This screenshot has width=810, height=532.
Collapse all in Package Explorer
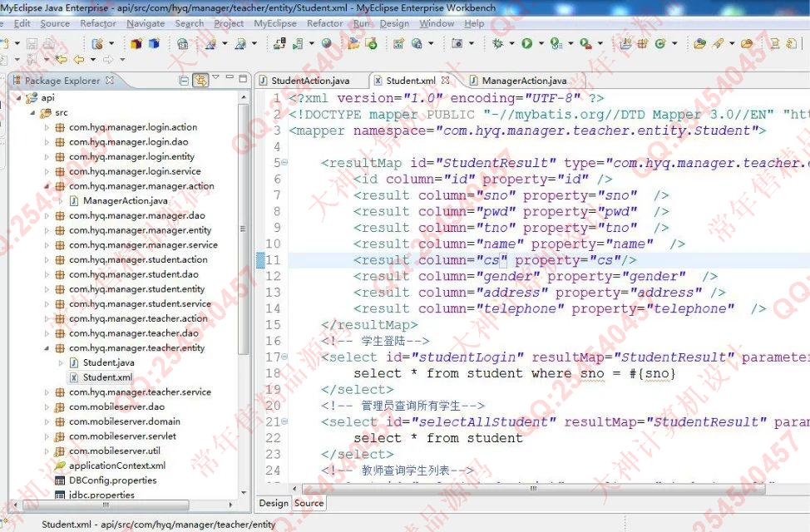coord(184,81)
